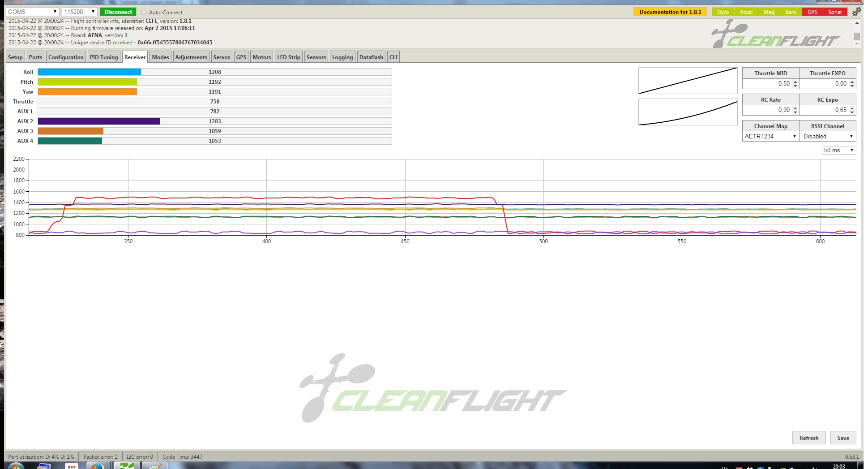This screenshot has height=469, width=868.
Task: Click the Gyro sensor indicator
Action: coord(723,12)
